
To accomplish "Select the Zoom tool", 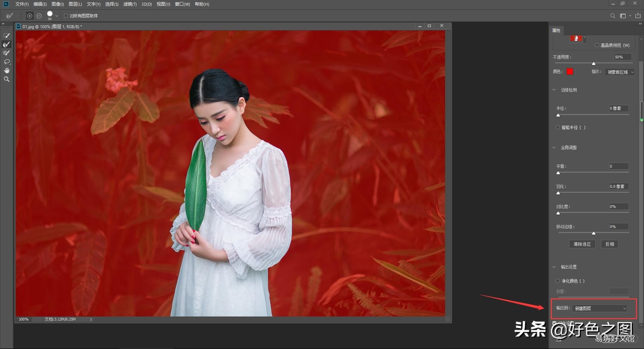I will (6, 79).
